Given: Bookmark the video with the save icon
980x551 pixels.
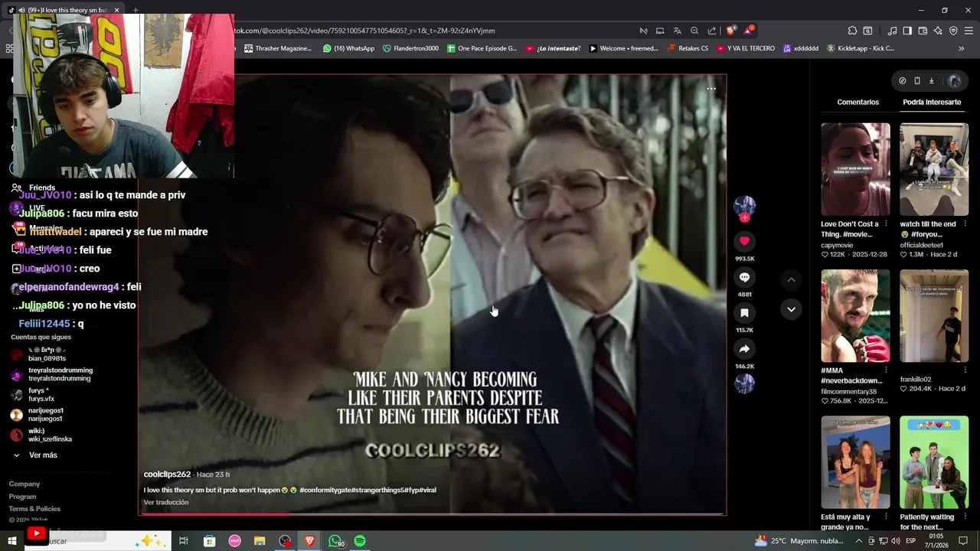Looking at the screenshot, I should [744, 313].
